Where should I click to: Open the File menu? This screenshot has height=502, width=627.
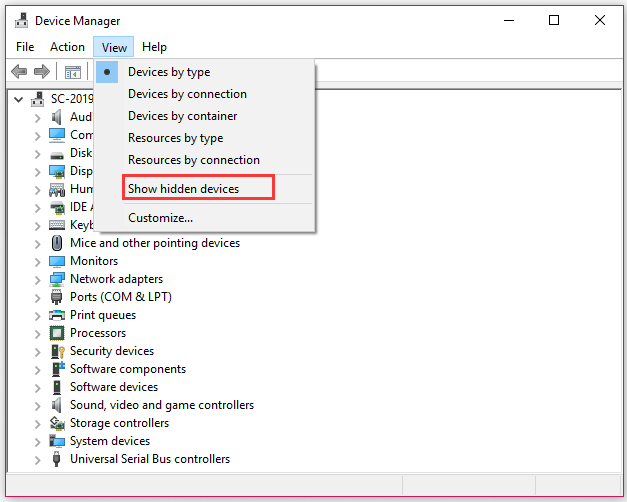coord(25,47)
